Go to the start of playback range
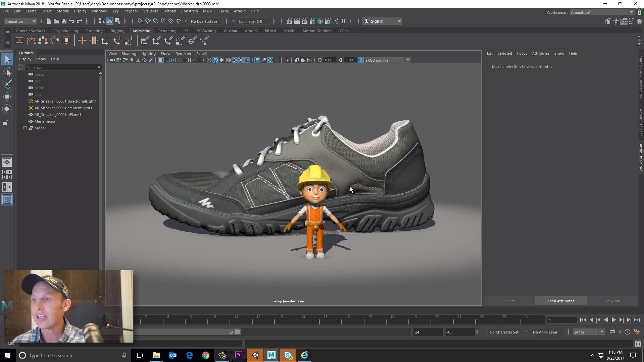Viewport: 644px width, 362px height. pos(583,320)
